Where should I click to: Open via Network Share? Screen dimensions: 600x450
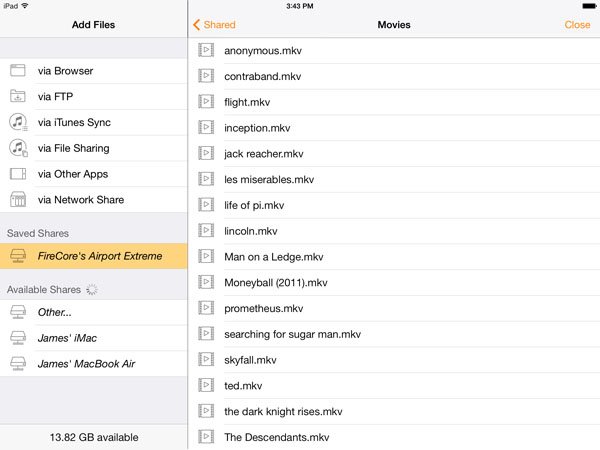(x=94, y=200)
